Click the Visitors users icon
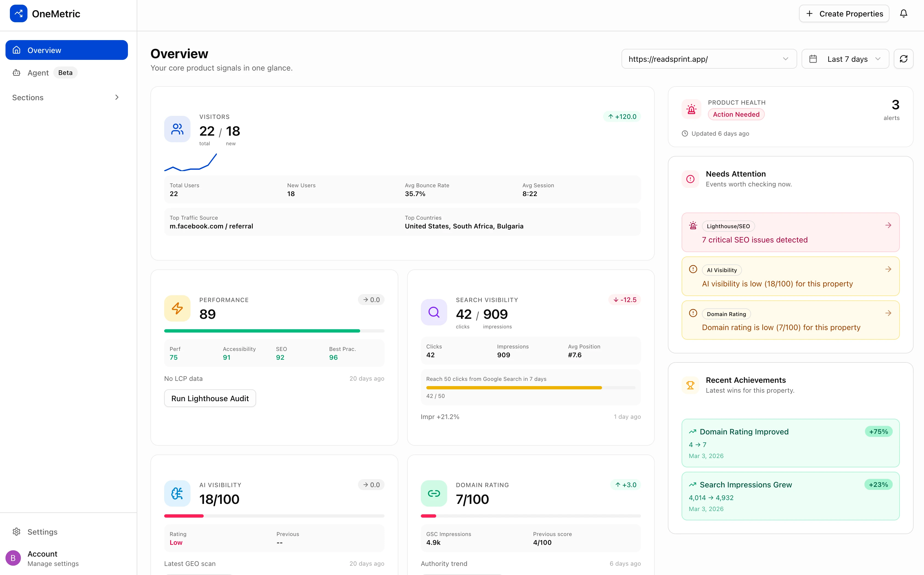 (x=177, y=129)
